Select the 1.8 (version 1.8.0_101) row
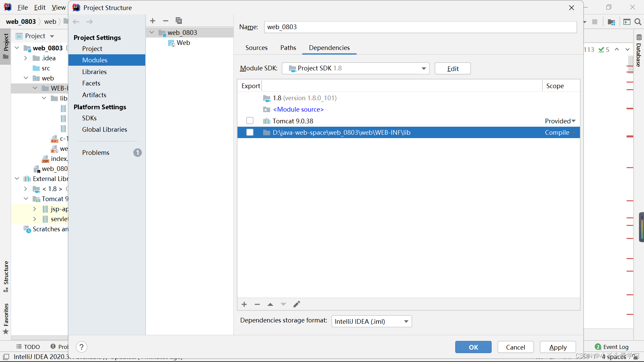 409,98
